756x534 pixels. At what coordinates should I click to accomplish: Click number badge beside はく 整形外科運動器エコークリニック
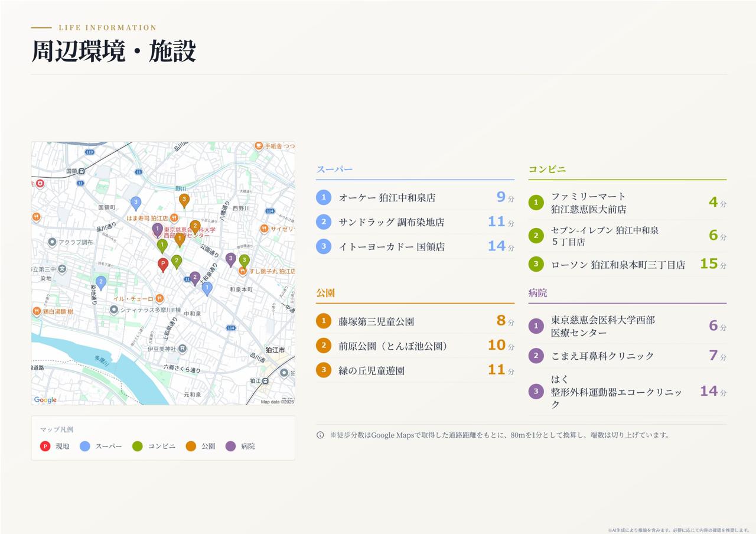tap(536, 391)
